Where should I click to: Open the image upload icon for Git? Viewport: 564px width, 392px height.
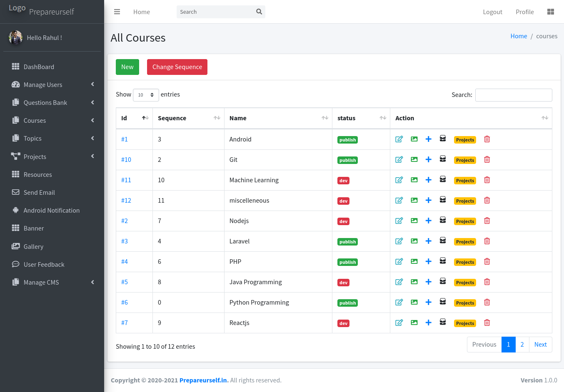click(x=414, y=159)
